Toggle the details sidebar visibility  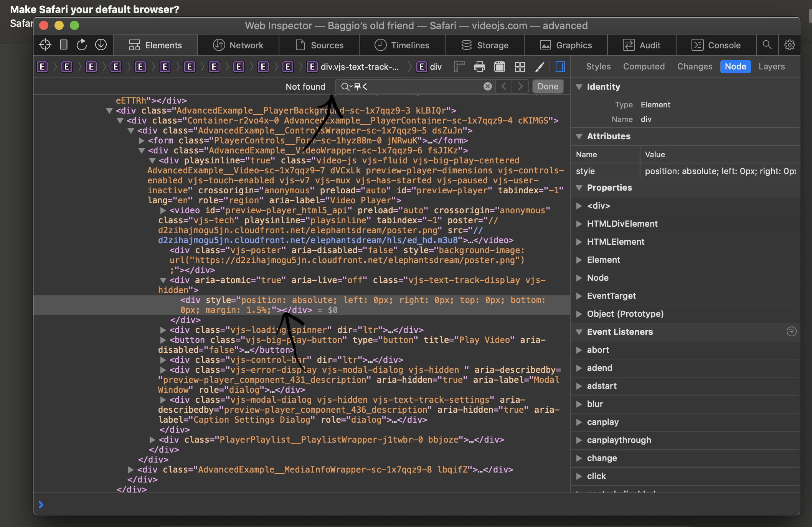point(560,67)
